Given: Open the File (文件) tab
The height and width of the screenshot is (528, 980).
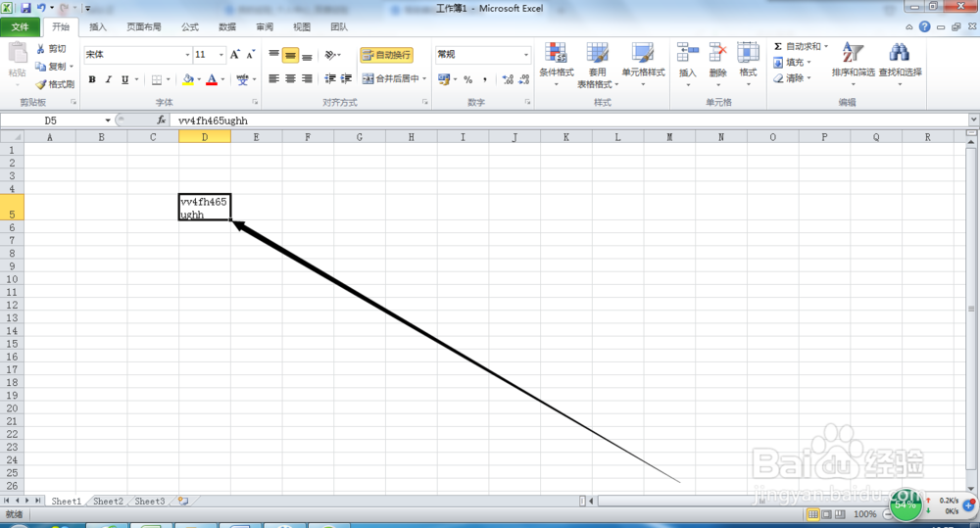Looking at the screenshot, I should tap(20, 26).
